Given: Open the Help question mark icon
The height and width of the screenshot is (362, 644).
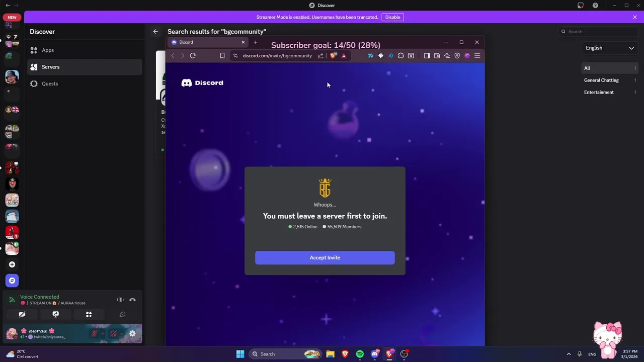Looking at the screenshot, I should (596, 6).
